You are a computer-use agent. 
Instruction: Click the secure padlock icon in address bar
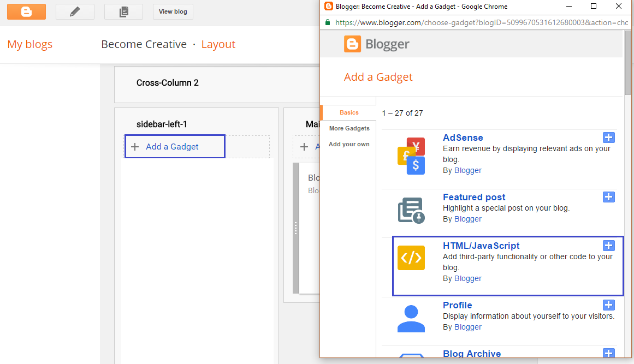point(328,22)
